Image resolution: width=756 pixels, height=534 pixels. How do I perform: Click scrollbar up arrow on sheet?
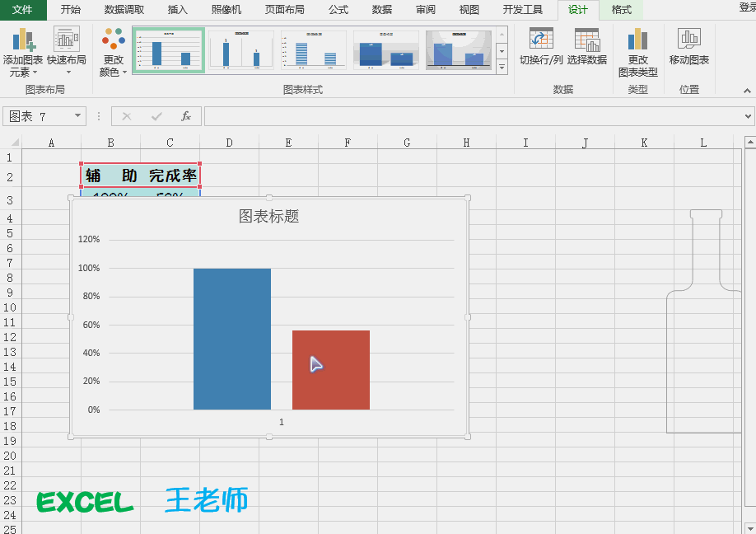(x=750, y=143)
